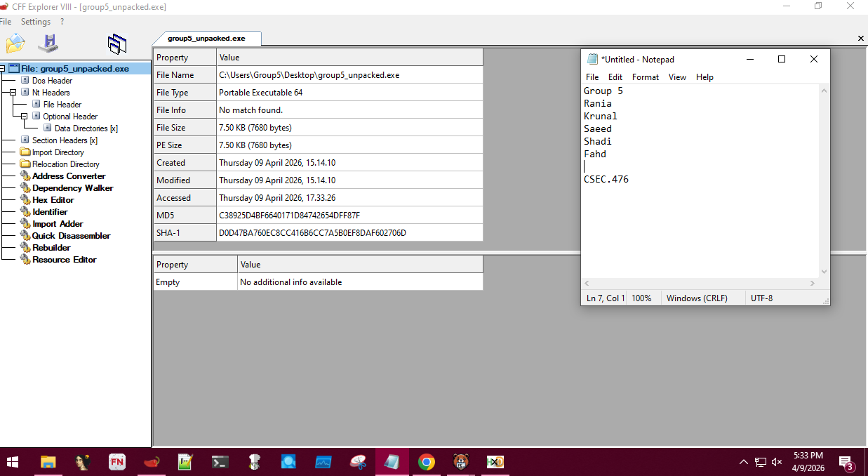This screenshot has width=868, height=476.
Task: Select Section Headers [x] in the tree
Action: pos(65,140)
